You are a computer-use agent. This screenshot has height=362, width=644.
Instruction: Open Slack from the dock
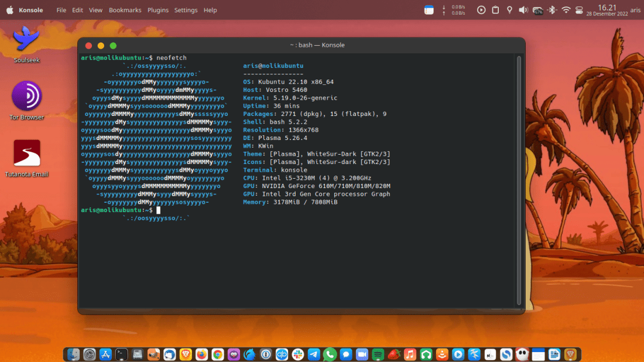[298, 354]
